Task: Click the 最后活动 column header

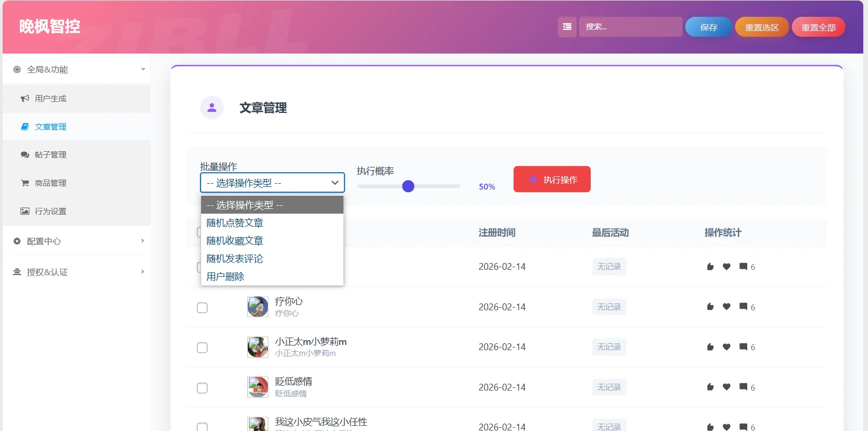Action: pos(610,233)
